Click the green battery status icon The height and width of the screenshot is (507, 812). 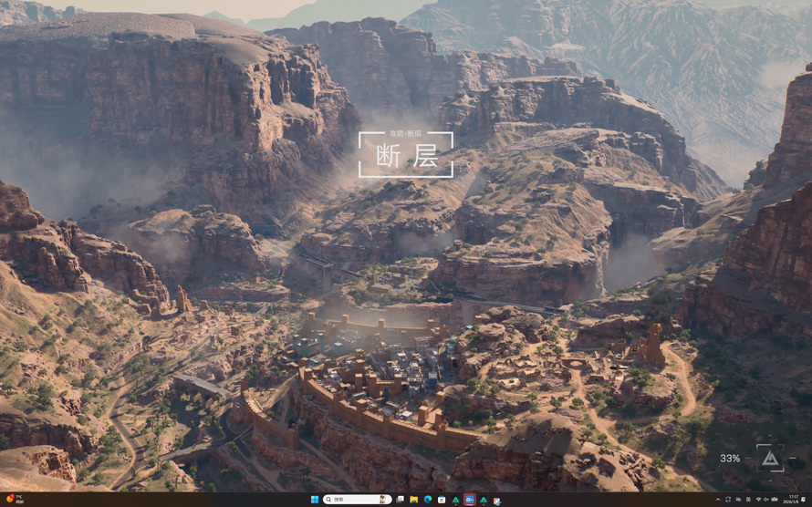coord(775,499)
